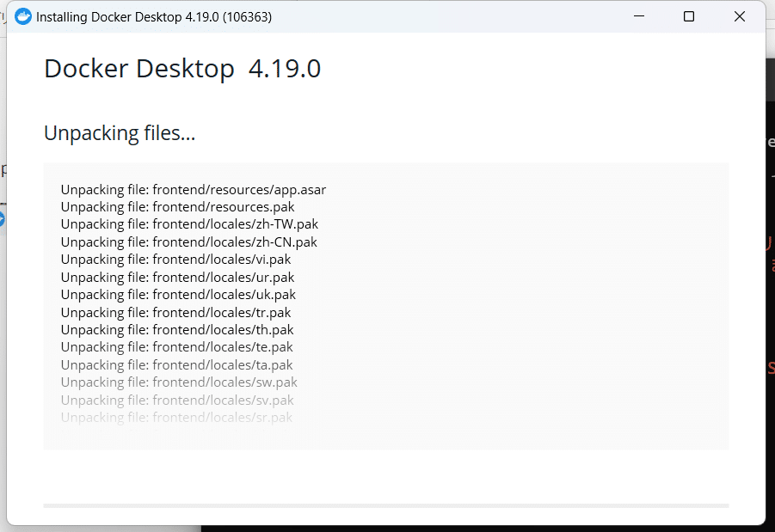775x532 pixels.
Task: Maximize the Docker Desktop installer window
Action: [x=688, y=17]
